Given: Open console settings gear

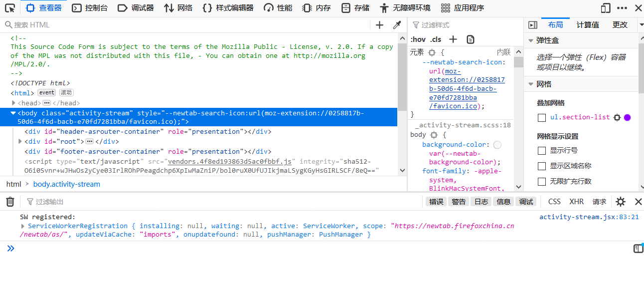Looking at the screenshot, I should pos(621,202).
